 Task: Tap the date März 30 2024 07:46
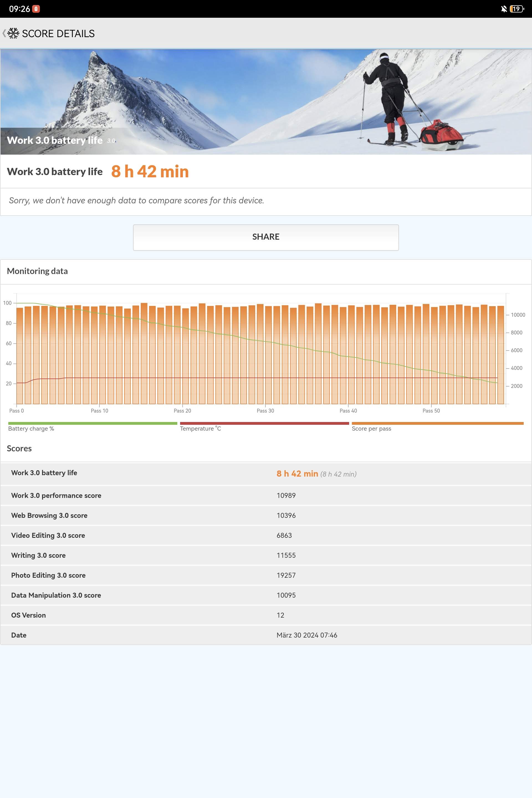(x=307, y=635)
